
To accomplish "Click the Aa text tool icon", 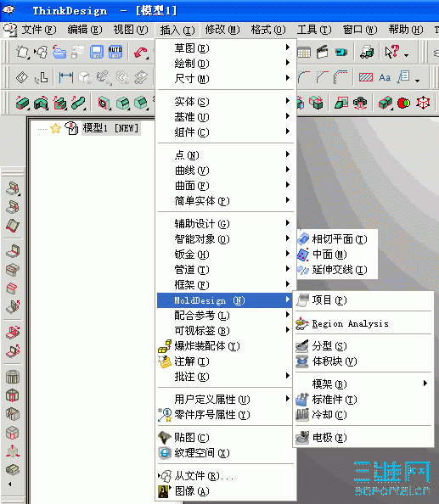I will tap(385, 77).
